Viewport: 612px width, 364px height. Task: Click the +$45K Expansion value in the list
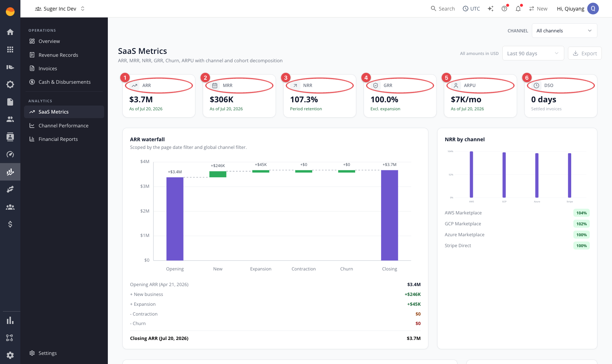[x=414, y=304]
